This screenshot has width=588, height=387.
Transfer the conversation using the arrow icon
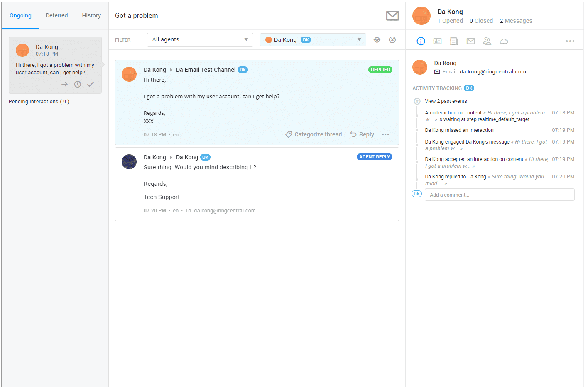[64, 84]
